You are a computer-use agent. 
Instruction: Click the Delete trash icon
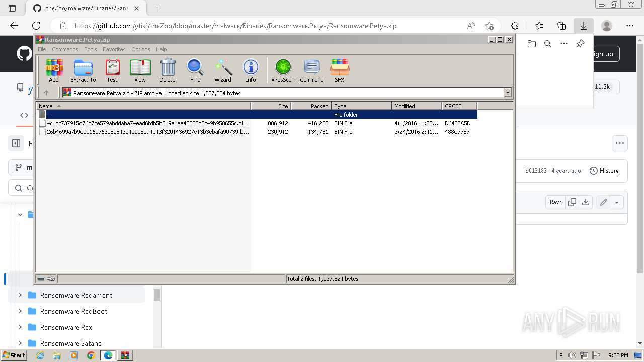(168, 70)
